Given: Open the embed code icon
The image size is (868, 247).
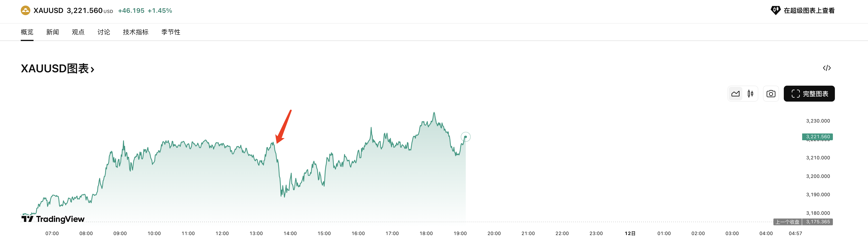Looking at the screenshot, I should [826, 68].
